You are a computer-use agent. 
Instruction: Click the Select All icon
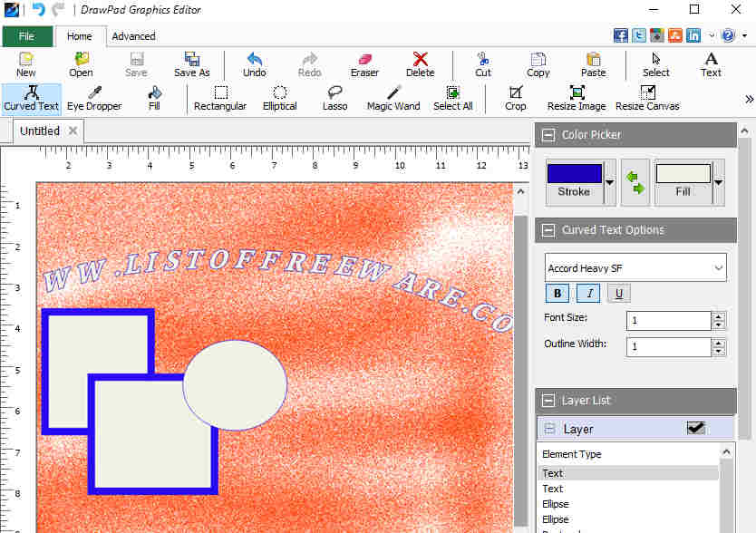coord(452,99)
